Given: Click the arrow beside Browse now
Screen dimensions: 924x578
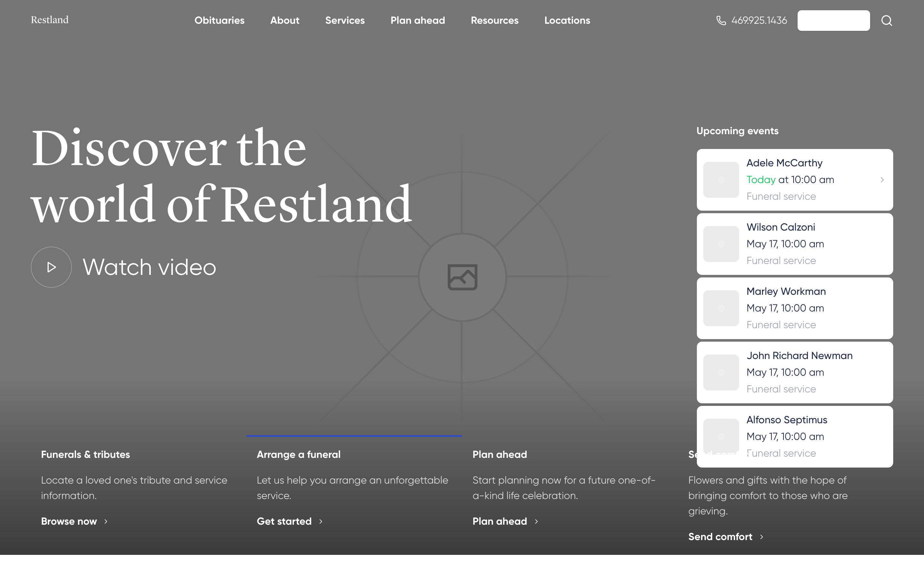Looking at the screenshot, I should (x=106, y=521).
